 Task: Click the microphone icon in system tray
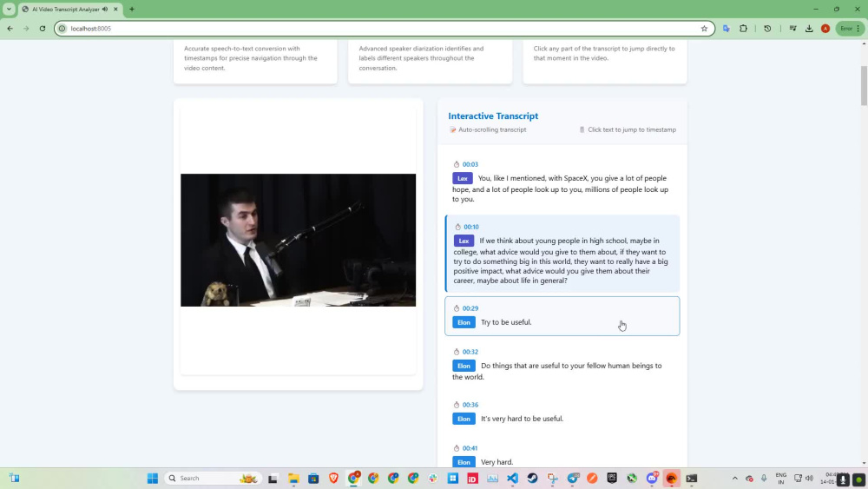pyautogui.click(x=764, y=479)
